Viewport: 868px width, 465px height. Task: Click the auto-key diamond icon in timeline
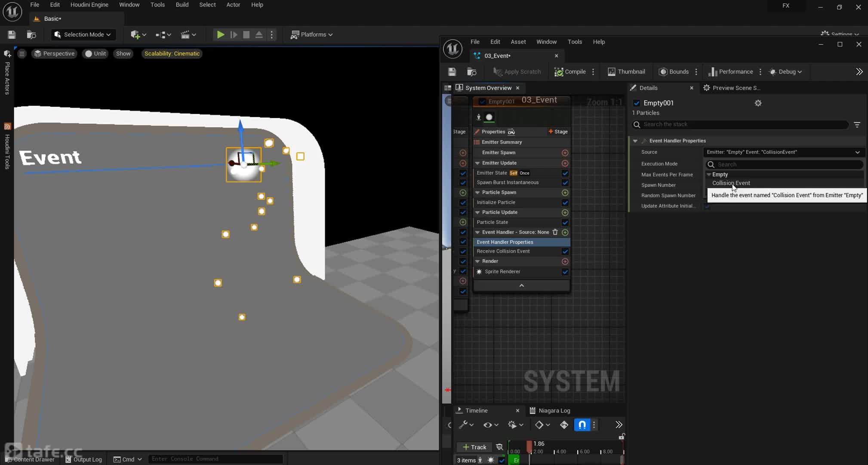click(x=564, y=425)
